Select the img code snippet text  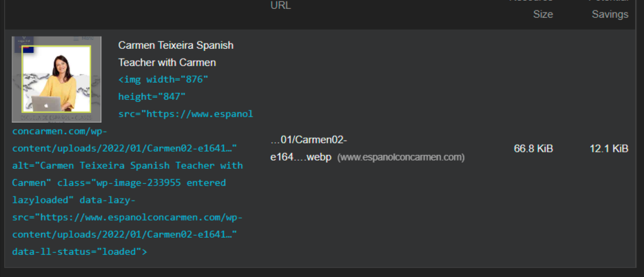tap(132, 165)
